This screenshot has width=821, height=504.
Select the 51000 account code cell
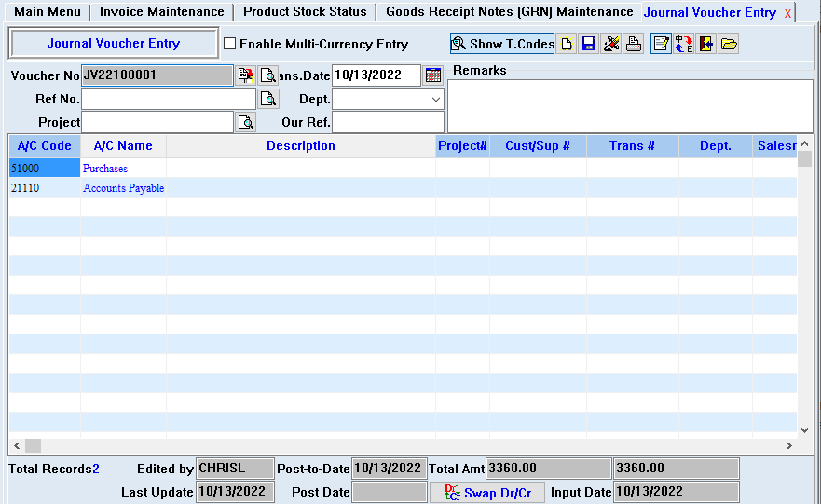(x=44, y=169)
